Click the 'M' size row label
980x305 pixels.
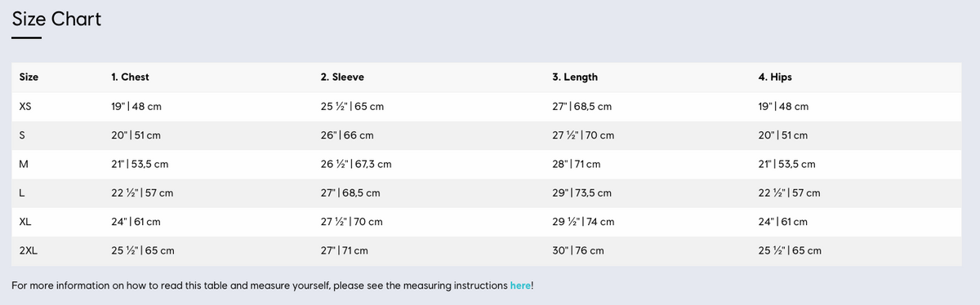(x=24, y=164)
